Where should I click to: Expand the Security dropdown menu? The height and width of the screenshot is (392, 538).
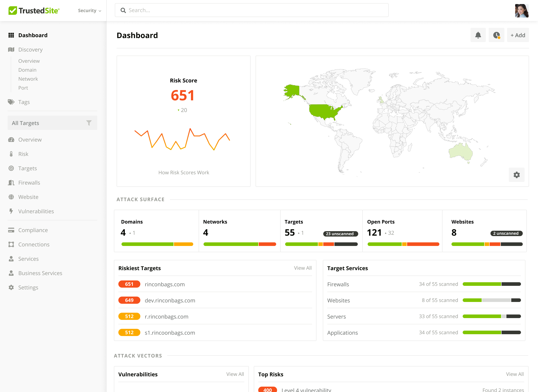[89, 11]
